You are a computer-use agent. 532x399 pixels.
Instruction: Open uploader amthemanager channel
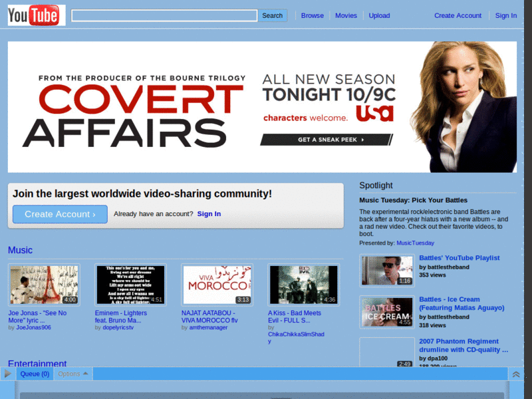tap(208, 327)
